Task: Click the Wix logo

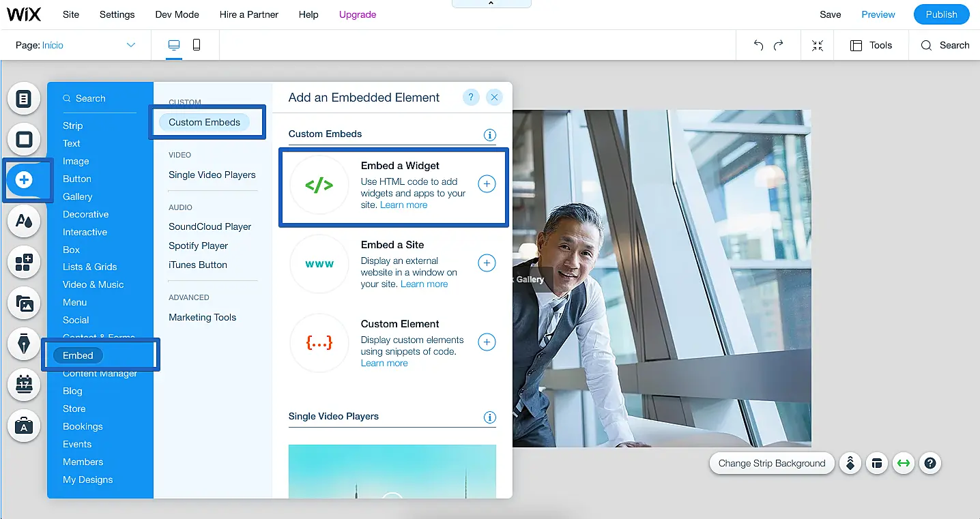Action: point(24,14)
